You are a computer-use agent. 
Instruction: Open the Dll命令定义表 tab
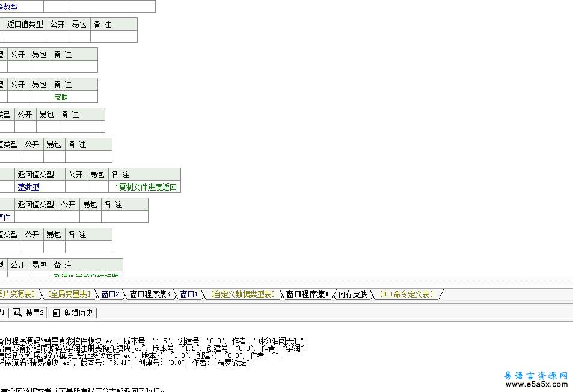406,294
